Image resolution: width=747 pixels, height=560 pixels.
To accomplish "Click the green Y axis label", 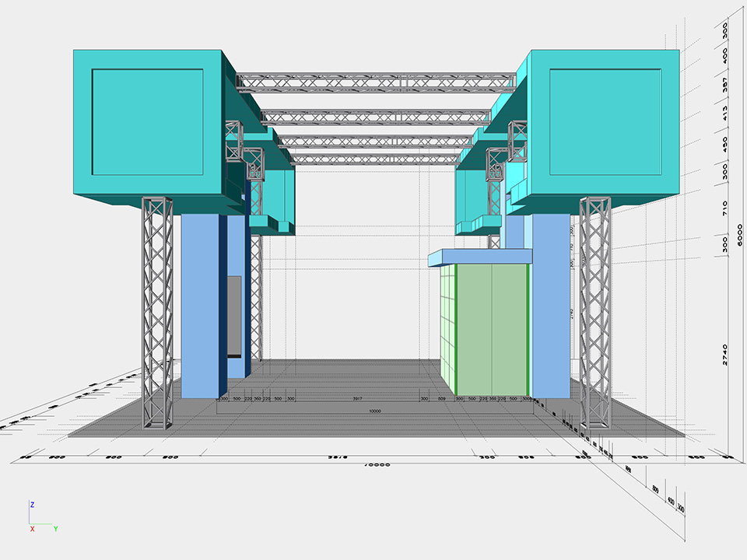I will pyautogui.click(x=56, y=529).
